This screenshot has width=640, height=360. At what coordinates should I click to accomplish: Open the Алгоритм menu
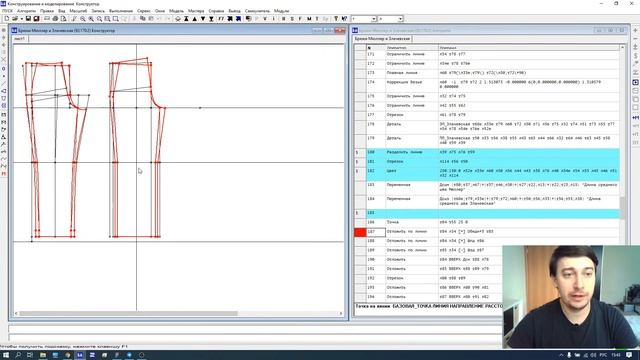tap(27, 11)
